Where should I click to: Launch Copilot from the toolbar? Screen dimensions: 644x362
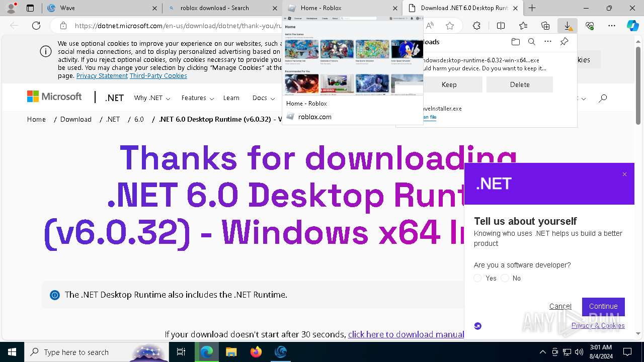[632, 26]
